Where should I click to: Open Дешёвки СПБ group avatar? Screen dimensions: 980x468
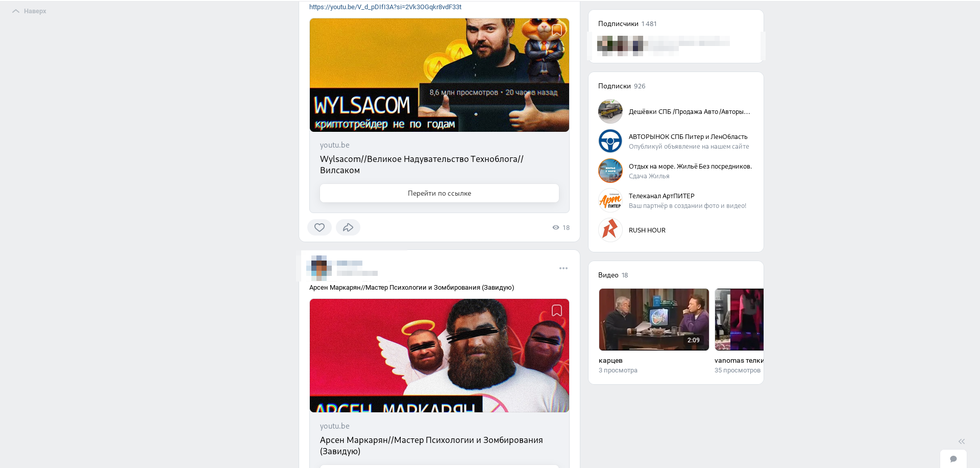pyautogui.click(x=610, y=111)
